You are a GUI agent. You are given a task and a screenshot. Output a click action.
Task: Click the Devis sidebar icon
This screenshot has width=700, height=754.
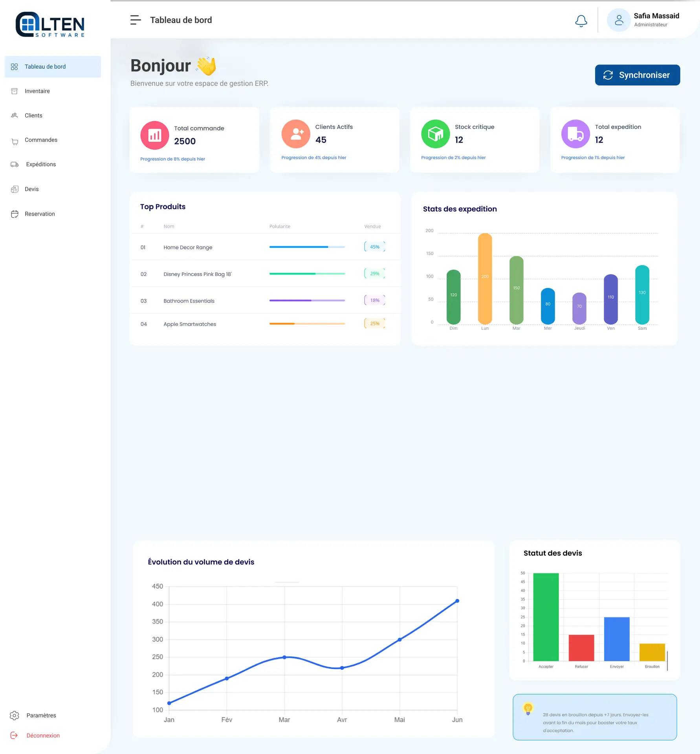tap(15, 189)
